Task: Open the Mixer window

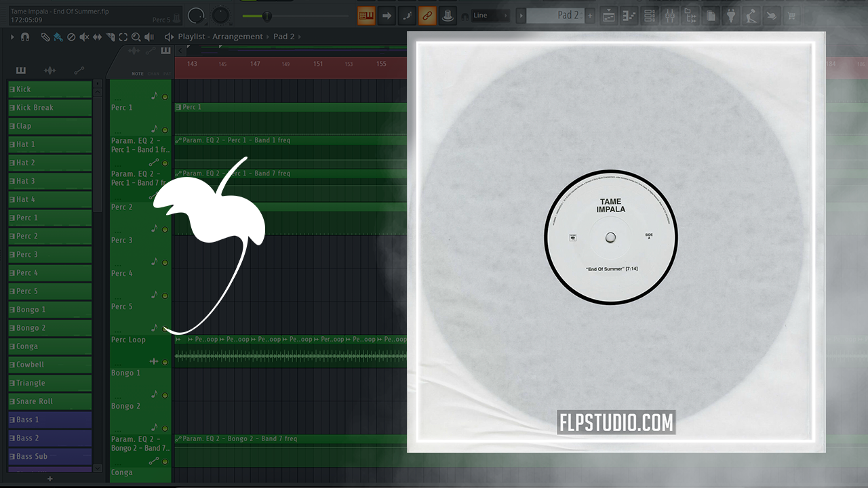Action: pyautogui.click(x=669, y=16)
